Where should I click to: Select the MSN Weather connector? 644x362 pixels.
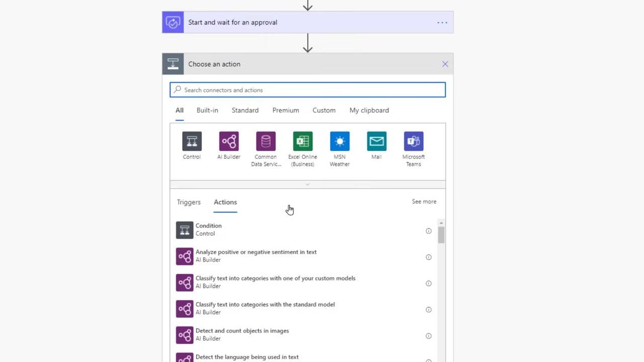pyautogui.click(x=340, y=141)
